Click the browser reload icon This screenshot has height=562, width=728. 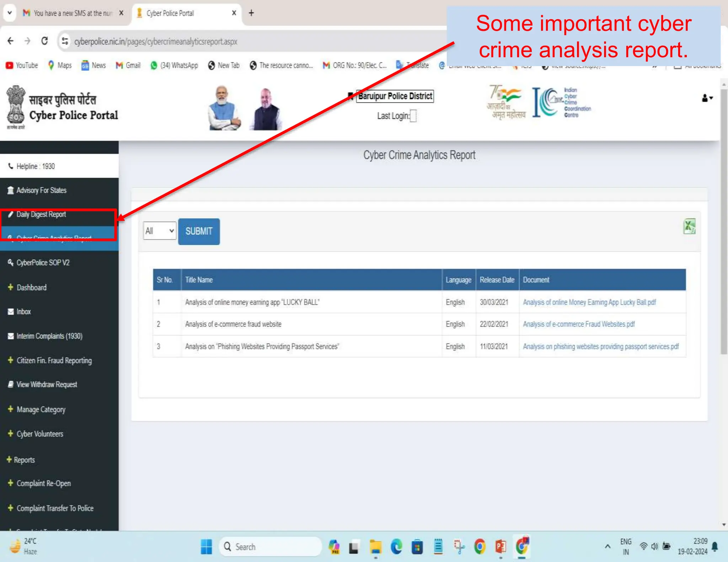pyautogui.click(x=44, y=41)
